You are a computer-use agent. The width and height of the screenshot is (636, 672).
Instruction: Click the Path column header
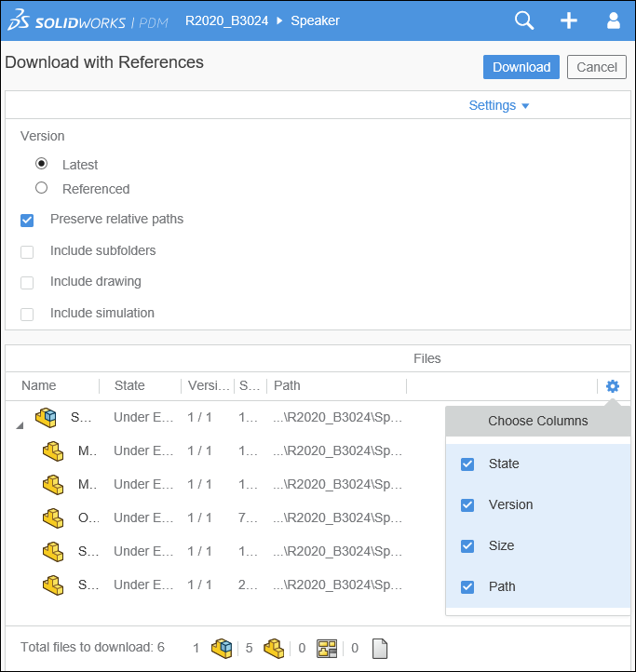287,385
